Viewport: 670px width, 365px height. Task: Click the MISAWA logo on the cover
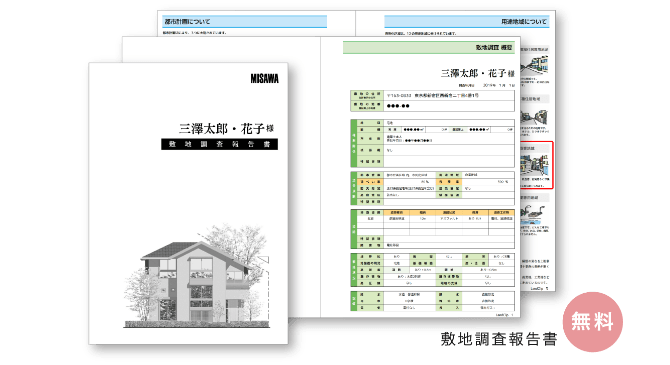point(264,79)
